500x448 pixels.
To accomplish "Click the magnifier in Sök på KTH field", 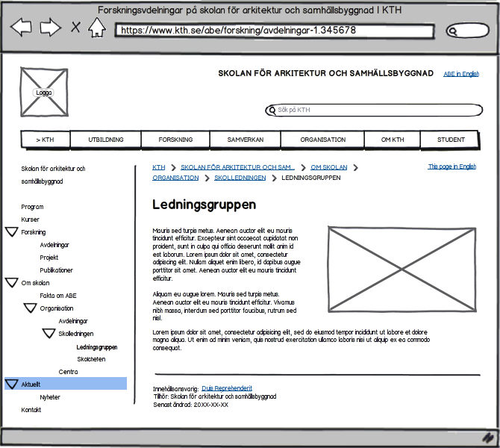I will coord(272,111).
